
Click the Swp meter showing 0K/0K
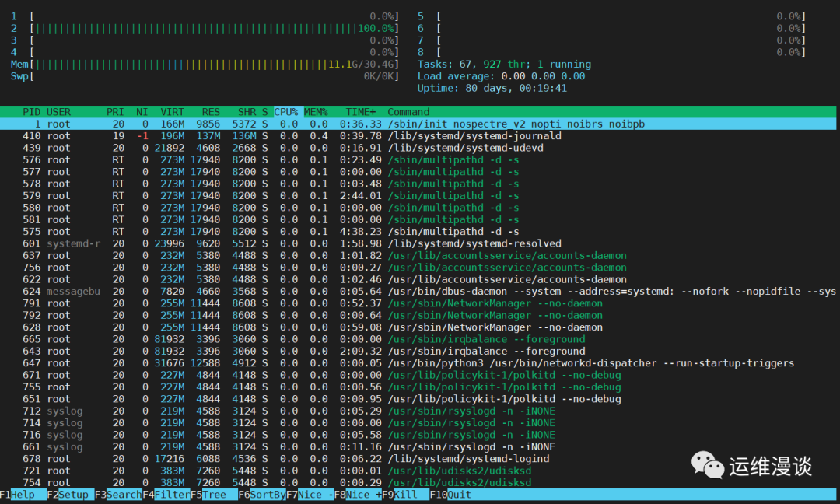click(x=205, y=76)
